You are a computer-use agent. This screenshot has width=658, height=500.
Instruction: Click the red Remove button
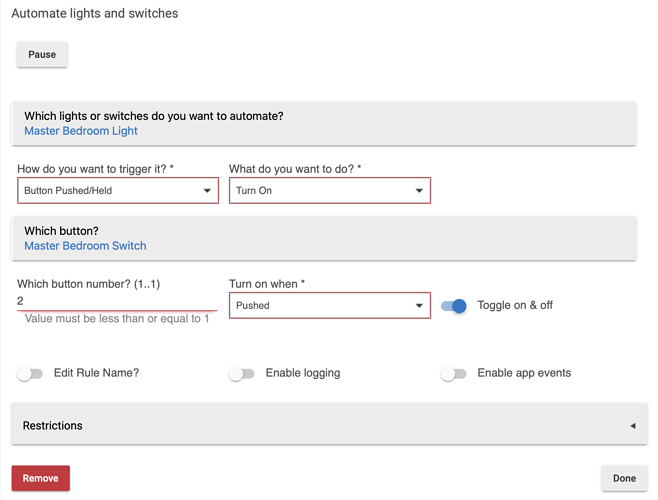(41, 478)
